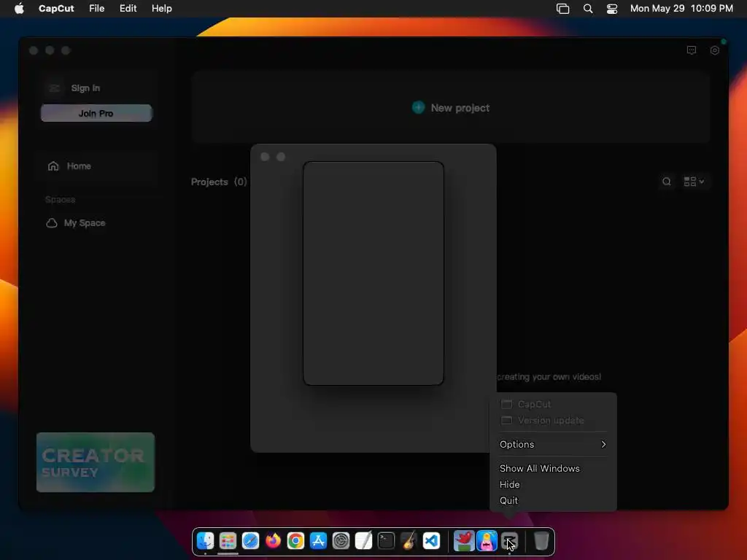Open the red bird app in Dock
Image resolution: width=747 pixels, height=560 pixels.
(464, 541)
